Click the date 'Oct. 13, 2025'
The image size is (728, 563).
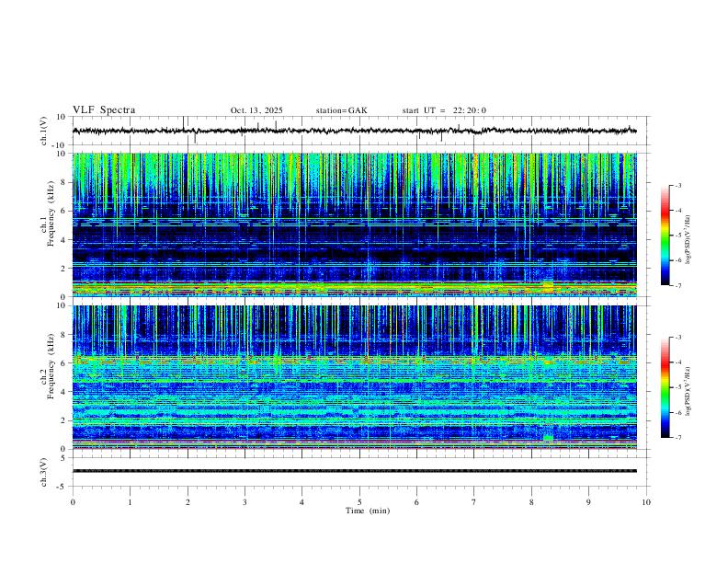256,110
